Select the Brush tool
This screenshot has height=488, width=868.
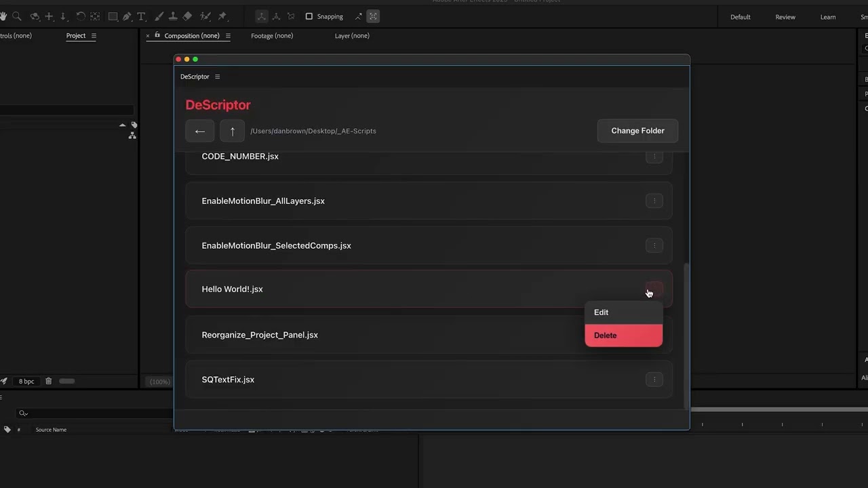point(159,16)
